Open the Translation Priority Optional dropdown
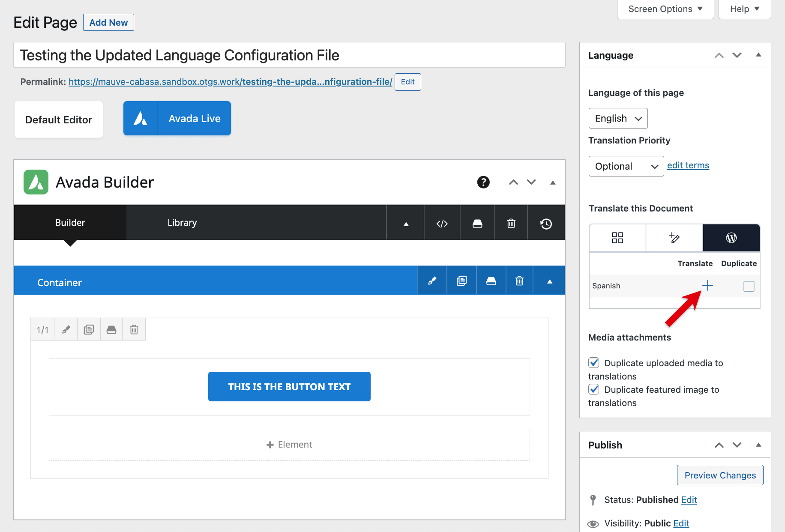This screenshot has height=532, width=785. [626, 167]
